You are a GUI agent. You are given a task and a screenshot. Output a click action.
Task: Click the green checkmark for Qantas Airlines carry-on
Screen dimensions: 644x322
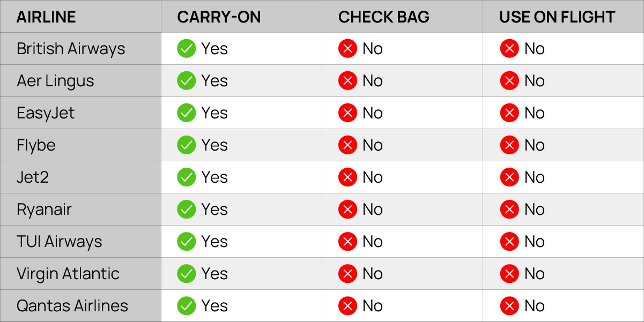(186, 306)
